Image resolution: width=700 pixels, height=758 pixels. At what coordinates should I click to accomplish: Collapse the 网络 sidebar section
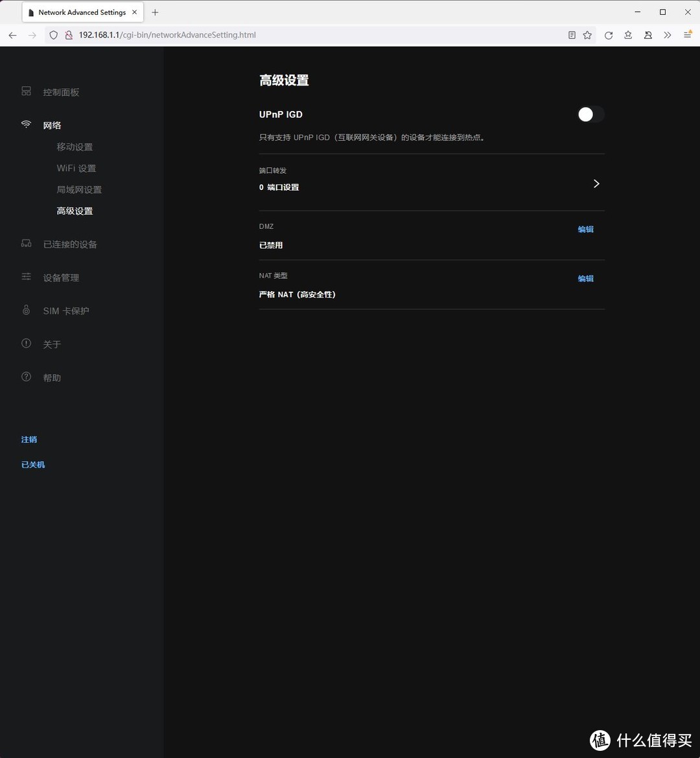52,124
